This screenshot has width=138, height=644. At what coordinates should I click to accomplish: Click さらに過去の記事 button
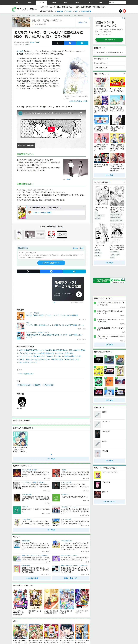pos(32,578)
